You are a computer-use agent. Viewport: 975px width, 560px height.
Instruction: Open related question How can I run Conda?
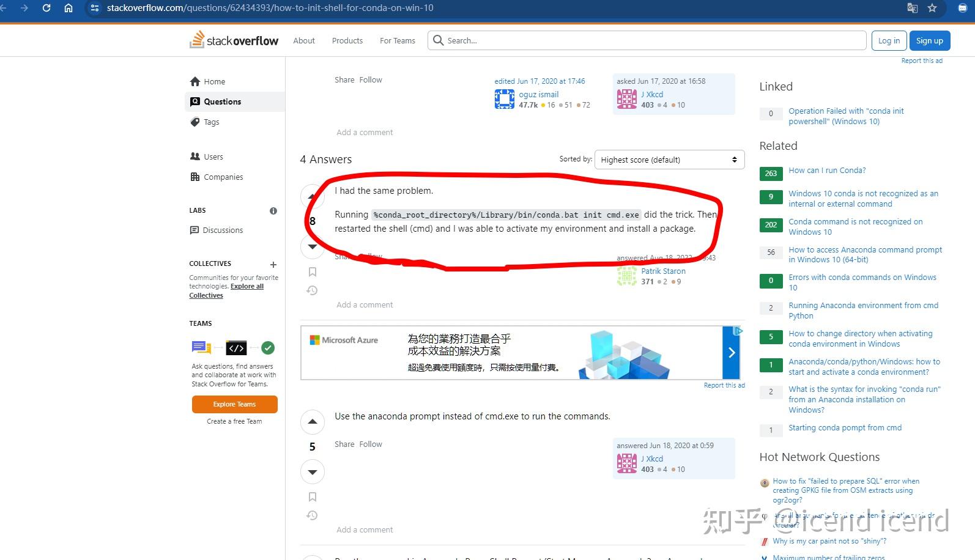pyautogui.click(x=827, y=170)
